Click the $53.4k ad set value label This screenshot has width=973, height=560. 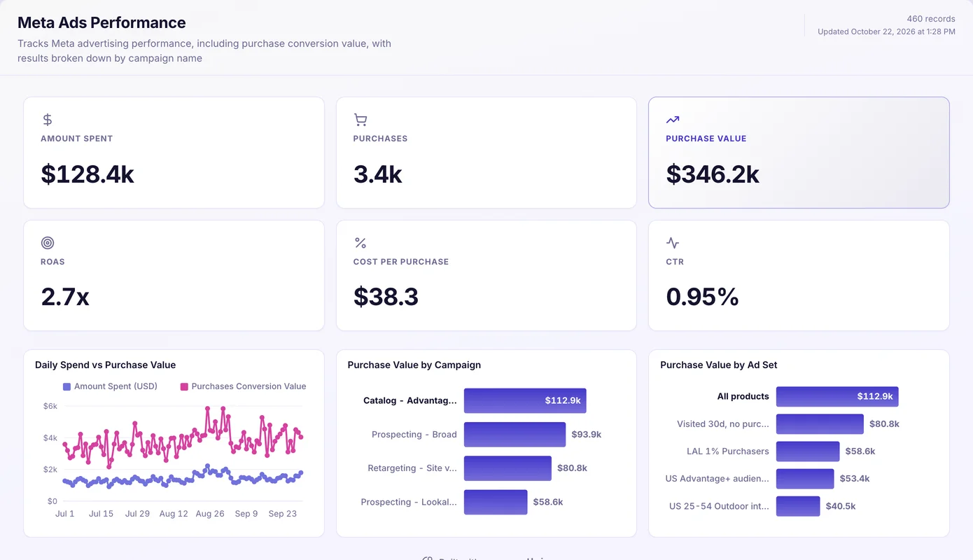point(855,479)
